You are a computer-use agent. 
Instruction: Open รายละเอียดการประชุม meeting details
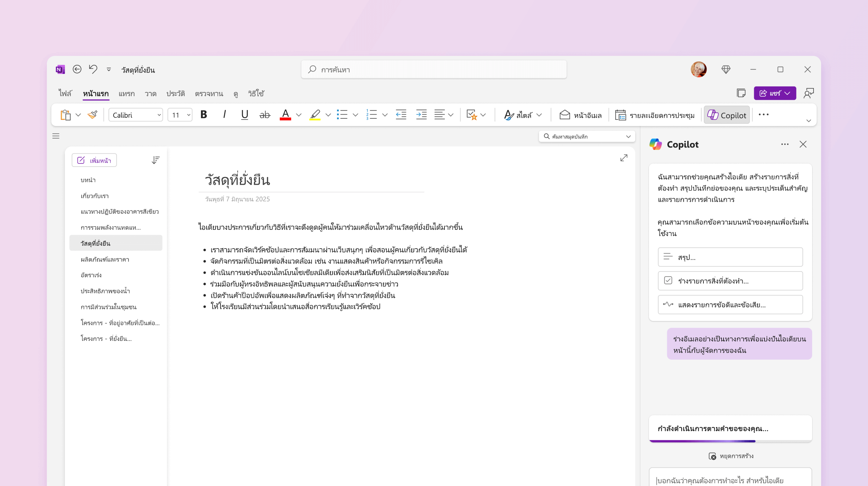click(x=654, y=115)
